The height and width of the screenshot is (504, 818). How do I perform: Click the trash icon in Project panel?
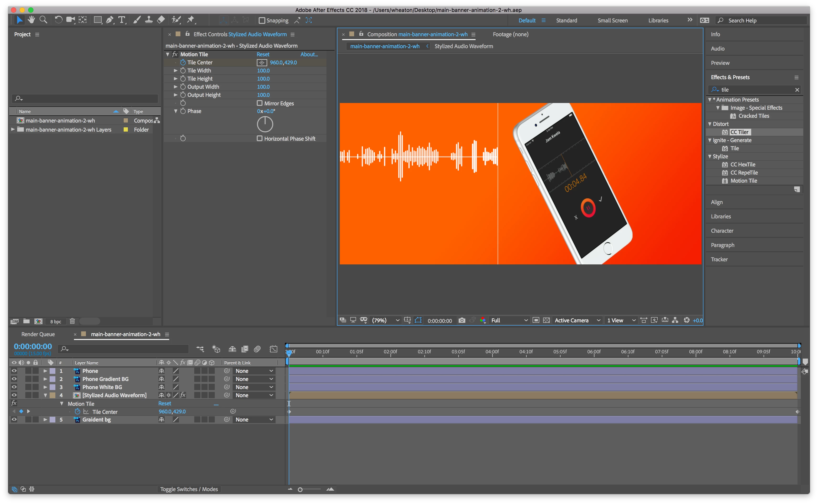(72, 321)
